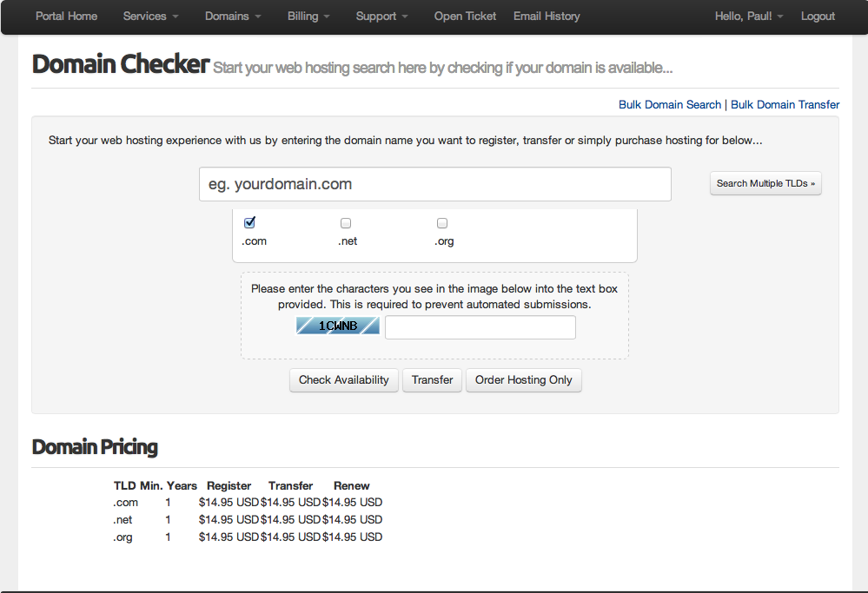Click the .net label under checkbox
This screenshot has height=593, width=868.
(348, 241)
